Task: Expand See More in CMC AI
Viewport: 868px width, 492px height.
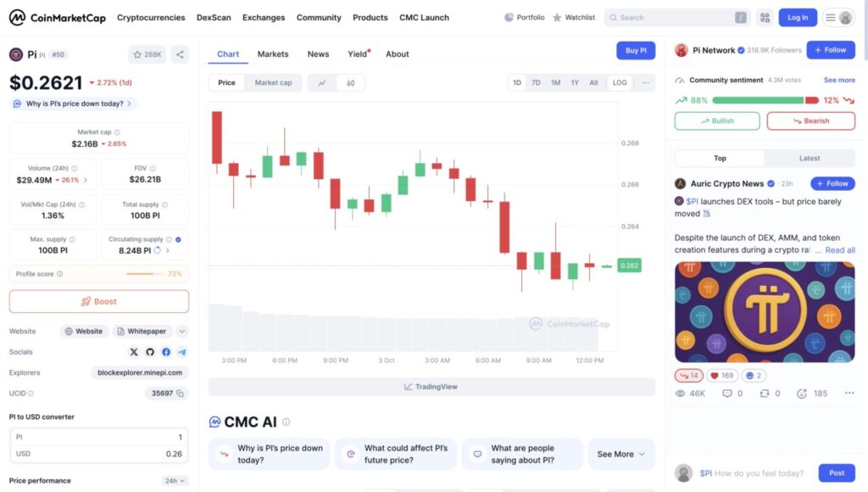Action: click(620, 454)
